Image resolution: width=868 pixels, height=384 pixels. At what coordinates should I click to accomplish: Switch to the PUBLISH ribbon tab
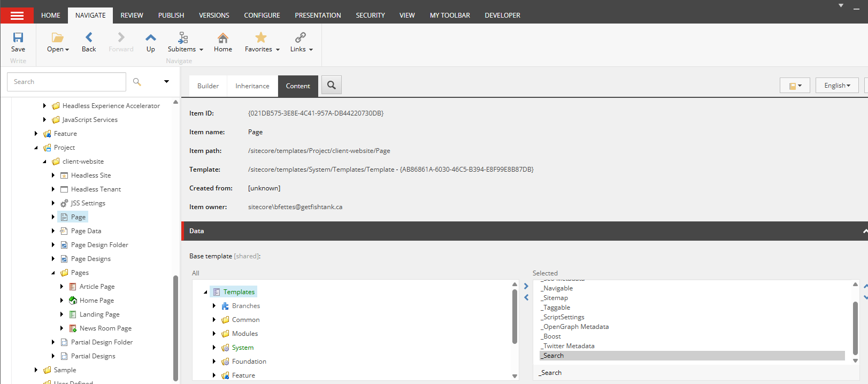point(171,16)
